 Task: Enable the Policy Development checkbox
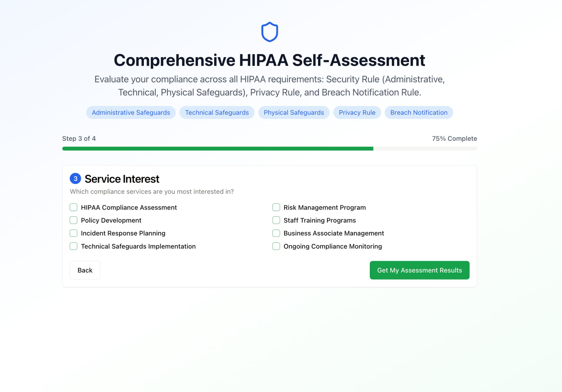pos(73,220)
